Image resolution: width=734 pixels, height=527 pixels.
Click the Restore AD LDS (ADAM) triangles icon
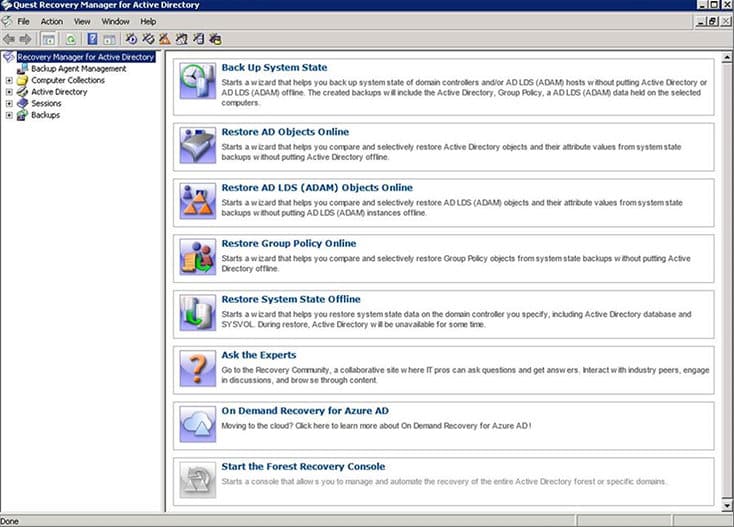(198, 201)
